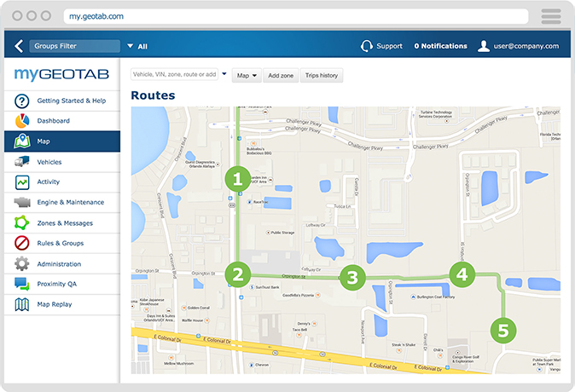
Task: Open the Vehicles menu item
Action: pyautogui.click(x=62, y=162)
